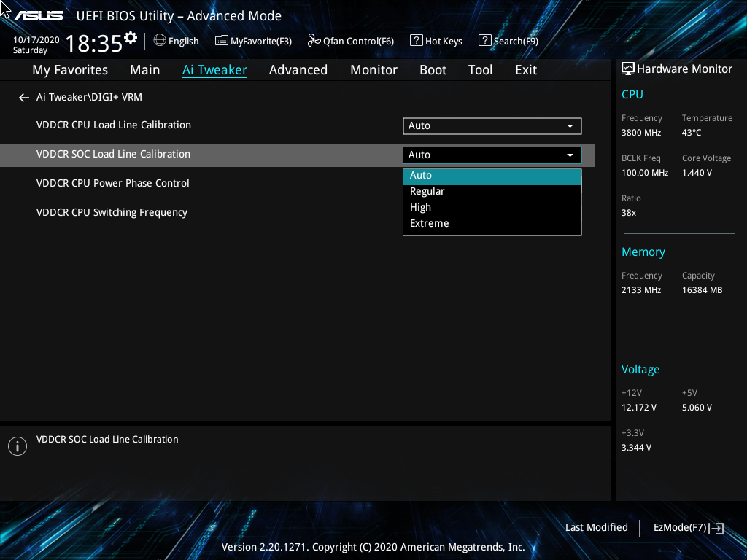Screen dimensions: 747x560
Task: Open the Ai Tweaker tab
Action: 215,70
